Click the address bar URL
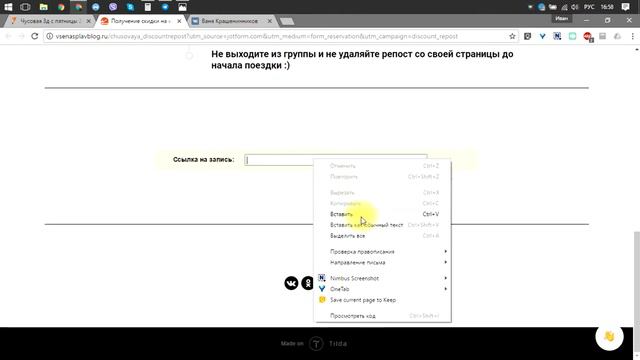The width and height of the screenshot is (640, 360). 257,36
